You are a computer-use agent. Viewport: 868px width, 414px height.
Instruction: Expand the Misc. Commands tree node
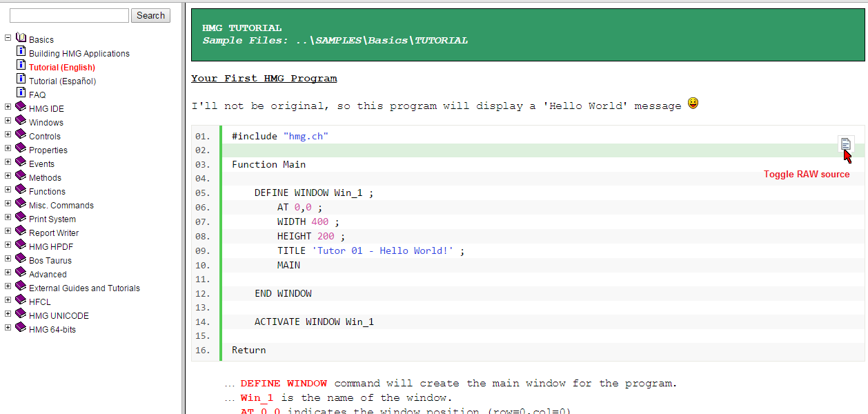tap(8, 203)
